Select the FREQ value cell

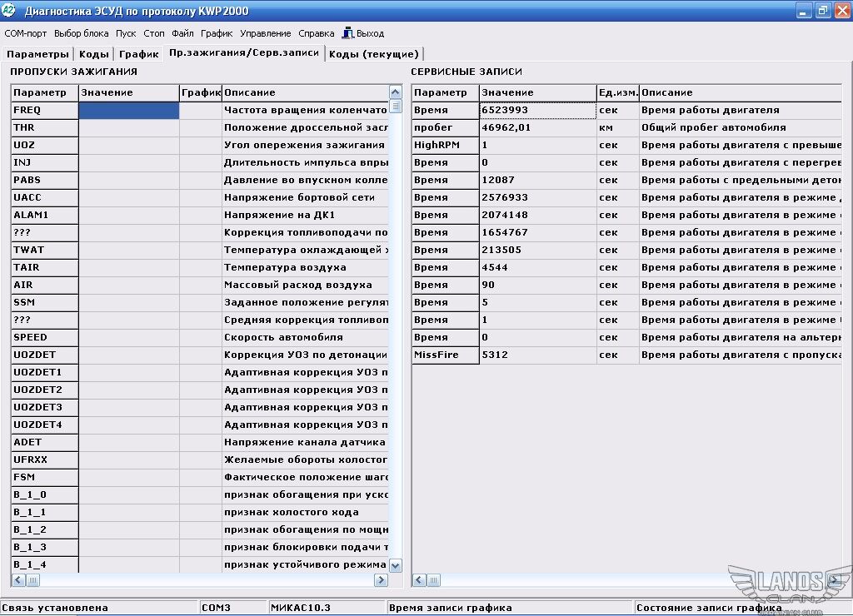[129, 110]
